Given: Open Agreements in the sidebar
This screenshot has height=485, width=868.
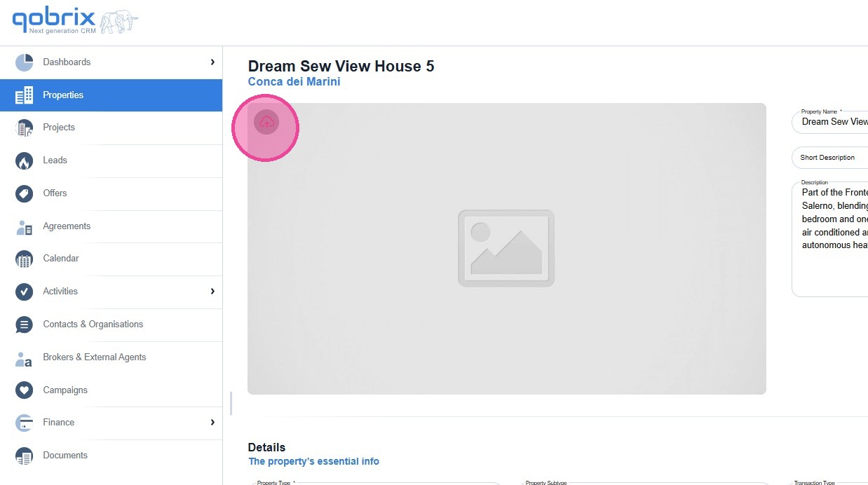Looking at the screenshot, I should click(111, 226).
